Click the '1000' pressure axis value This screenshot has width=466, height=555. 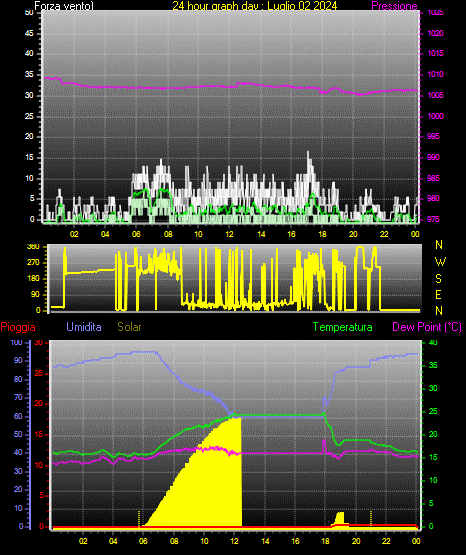pos(435,116)
